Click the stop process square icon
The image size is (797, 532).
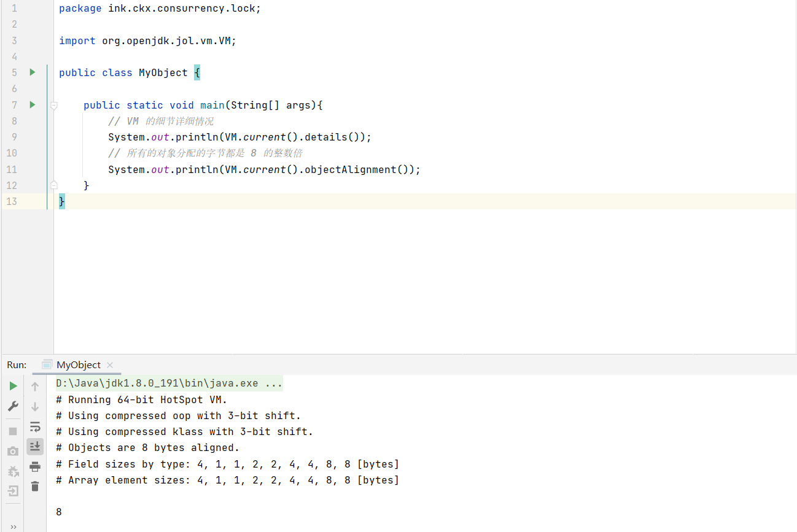(13, 431)
